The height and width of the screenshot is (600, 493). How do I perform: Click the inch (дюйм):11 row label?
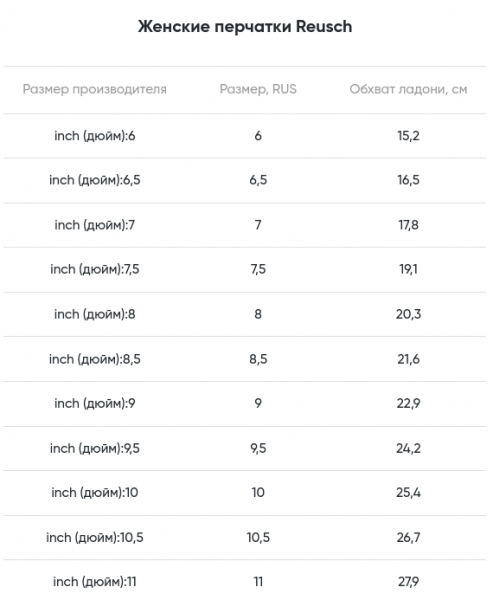point(95,582)
